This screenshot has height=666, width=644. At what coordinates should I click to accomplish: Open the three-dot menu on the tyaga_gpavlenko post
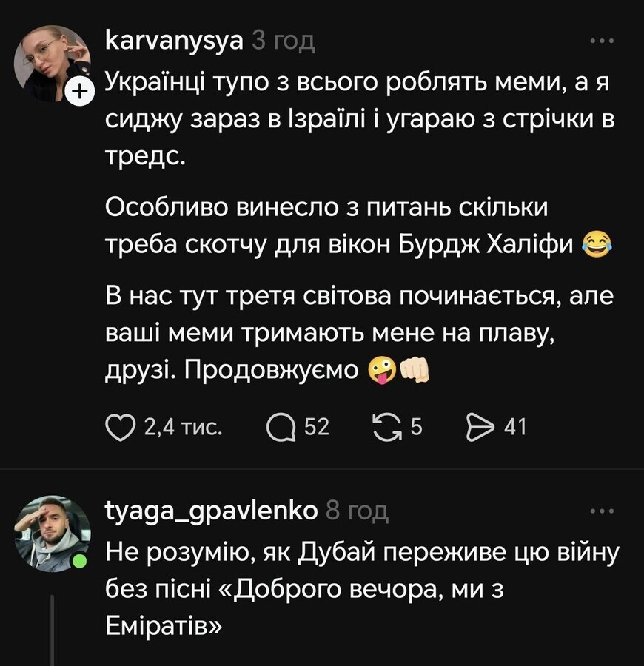pos(601,511)
